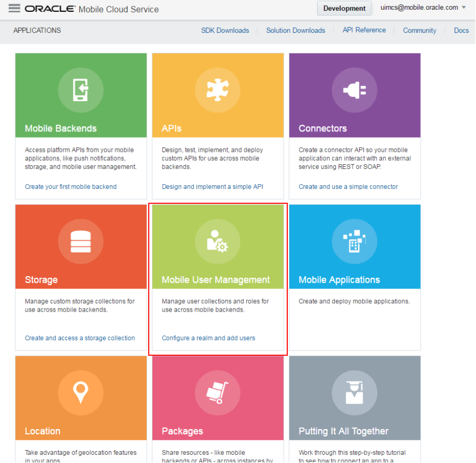This screenshot has height=463, width=476.
Task: Click 'Take advantage of geolocation features' text
Action: (x=81, y=456)
